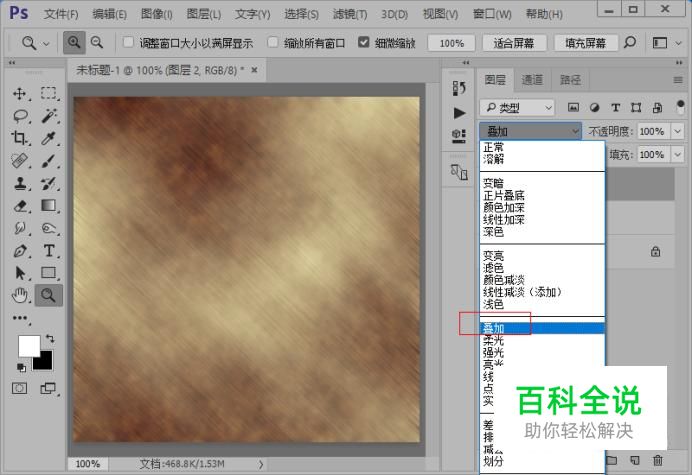Click the Zoom In option icon
This screenshot has width=692, height=475.
(74, 43)
